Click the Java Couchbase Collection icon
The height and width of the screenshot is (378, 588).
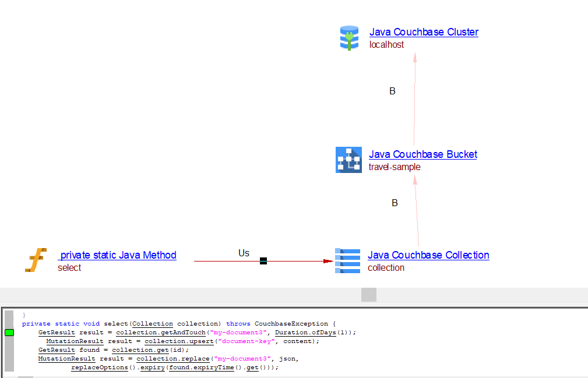pos(347,261)
